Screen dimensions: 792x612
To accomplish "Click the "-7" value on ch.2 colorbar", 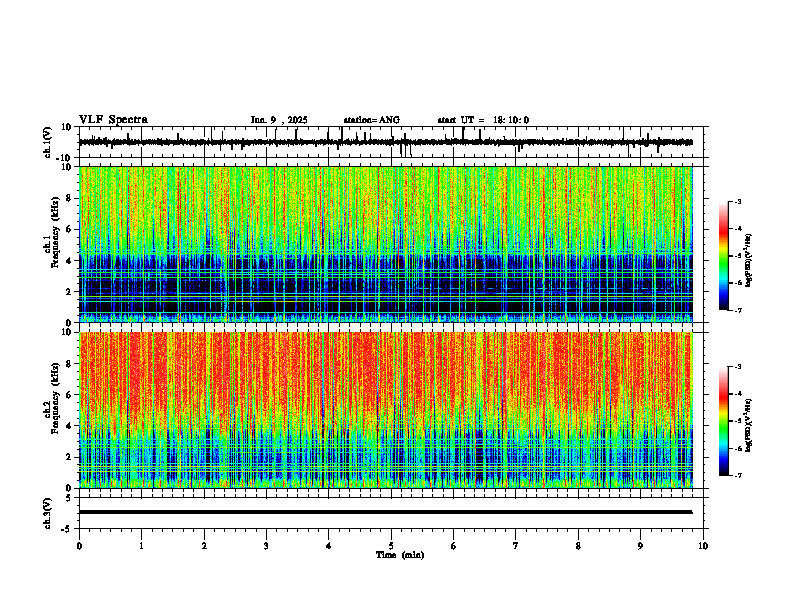I will 738,475.
